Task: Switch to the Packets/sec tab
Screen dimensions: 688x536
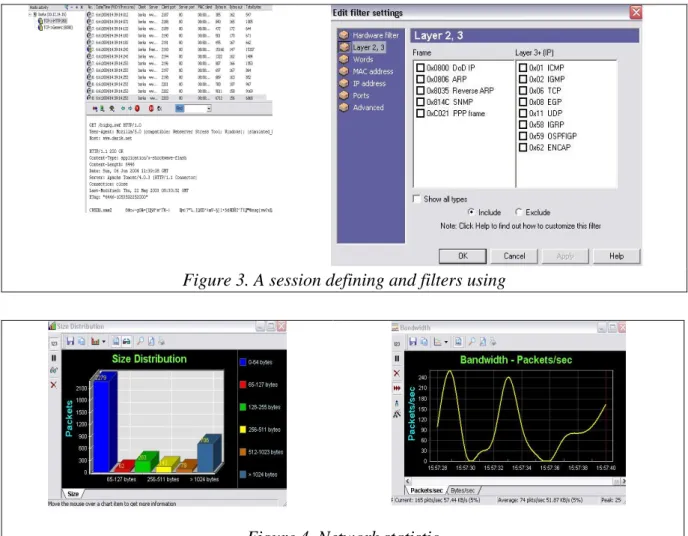Action: 426,490
